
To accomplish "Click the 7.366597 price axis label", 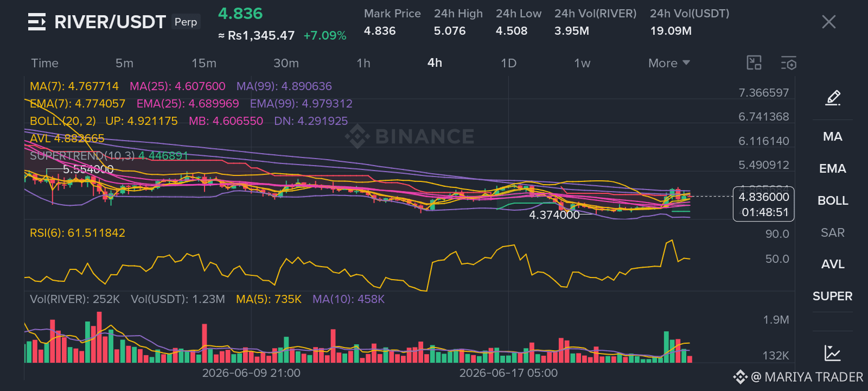I will (x=764, y=93).
